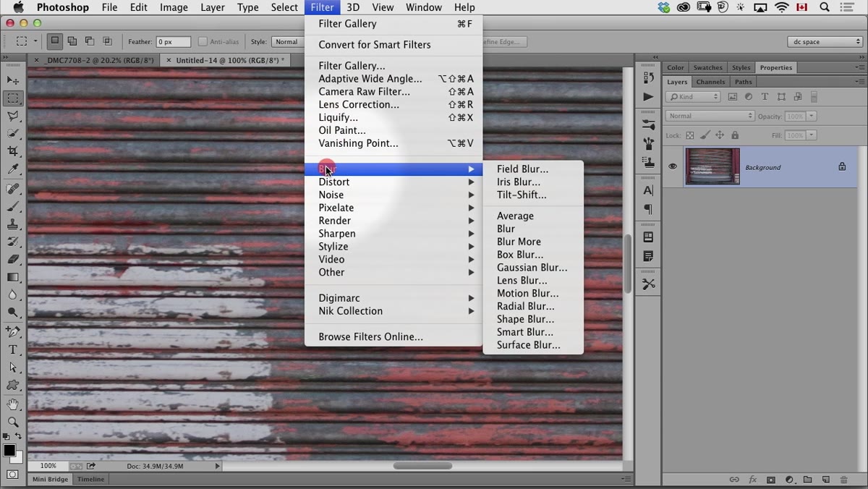Hide the Background layer eye icon
This screenshot has width=868, height=489.
pos(673,167)
